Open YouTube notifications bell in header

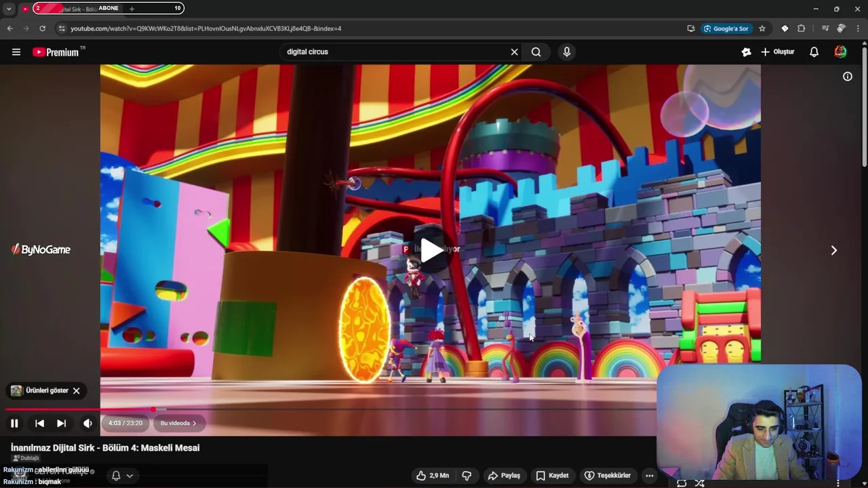[x=814, y=52]
